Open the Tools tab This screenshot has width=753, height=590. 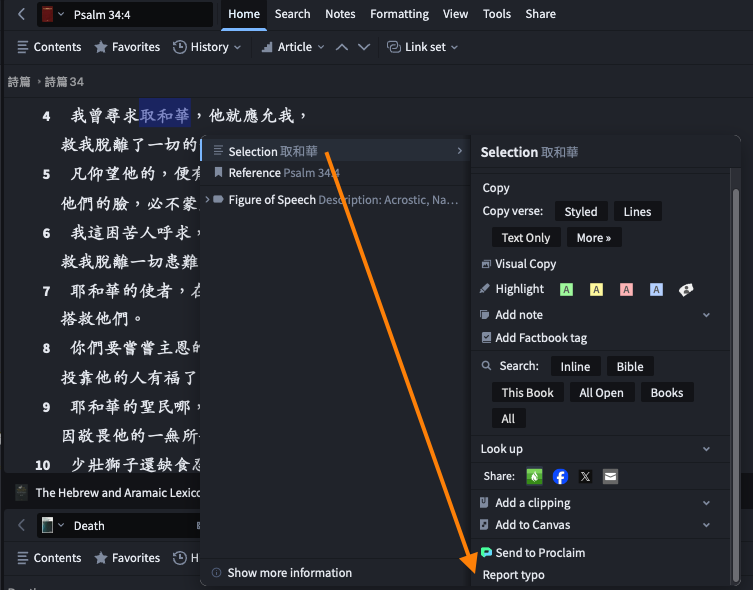(497, 14)
